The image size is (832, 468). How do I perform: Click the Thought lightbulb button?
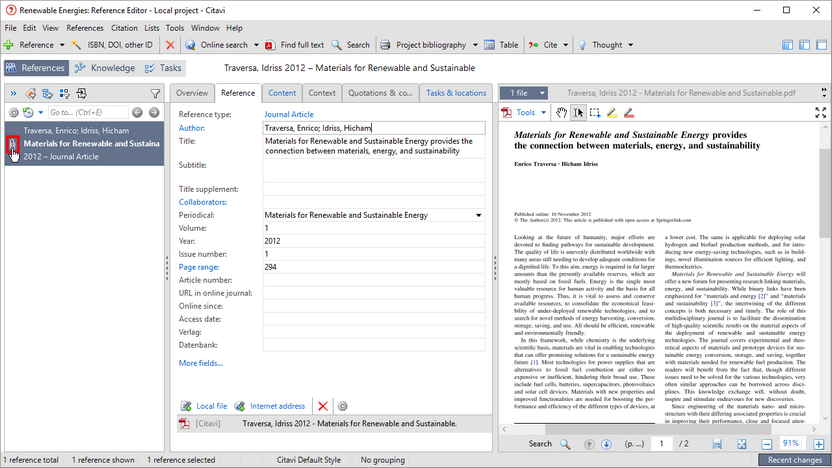pyautogui.click(x=600, y=45)
